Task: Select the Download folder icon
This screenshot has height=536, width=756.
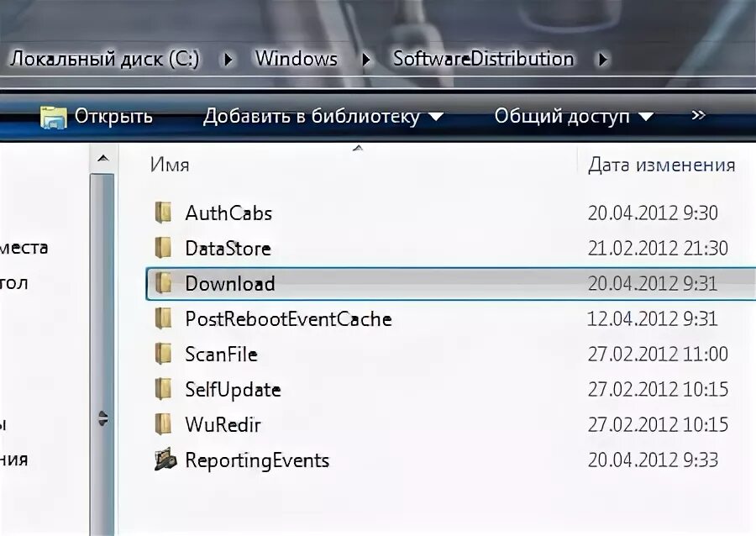Action: [165, 283]
